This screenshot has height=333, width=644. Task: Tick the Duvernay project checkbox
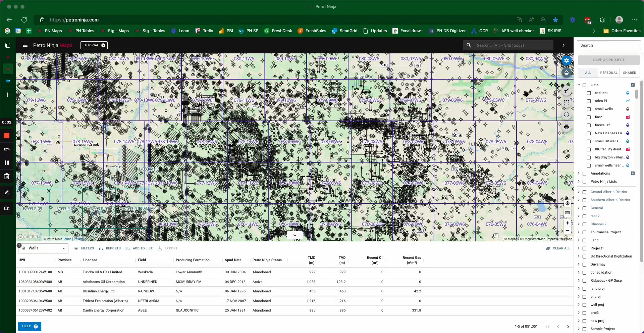pyautogui.click(x=584, y=265)
